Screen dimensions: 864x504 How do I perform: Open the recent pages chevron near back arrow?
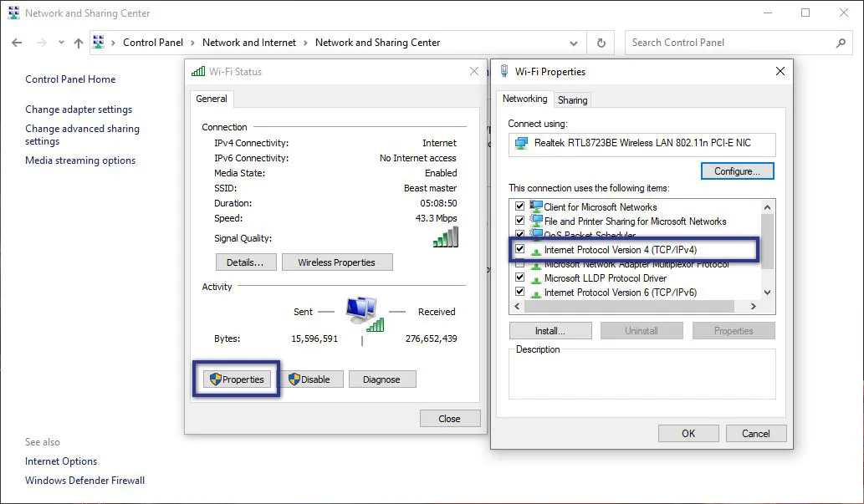59,42
